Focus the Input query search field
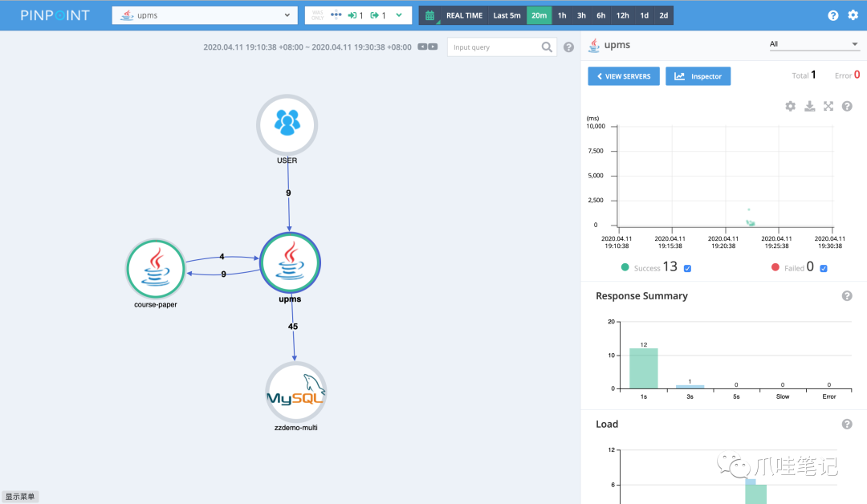Viewport: 867px width, 504px height. pyautogui.click(x=494, y=47)
